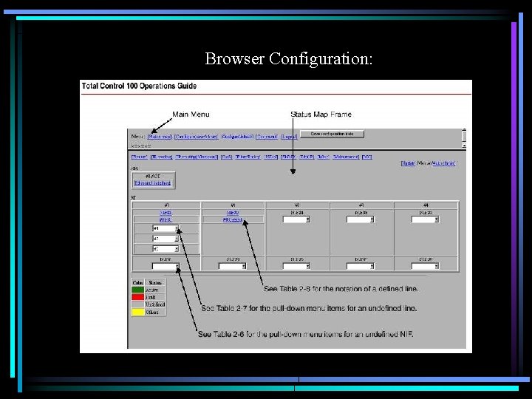Screen dimensions: 532x399
Task: Open the DHCP configuration link
Action: (307, 157)
